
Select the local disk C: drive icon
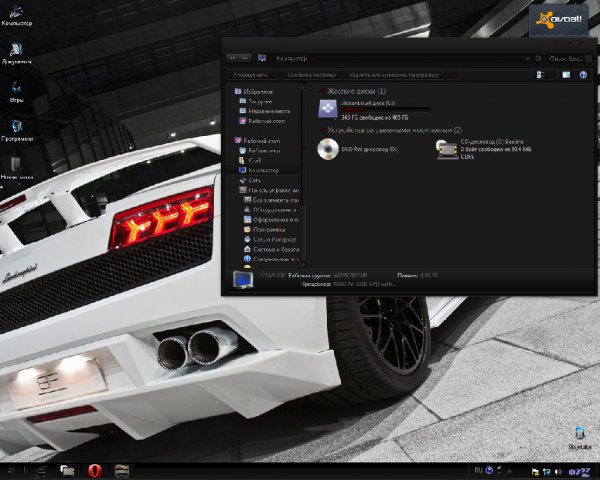pos(328,109)
